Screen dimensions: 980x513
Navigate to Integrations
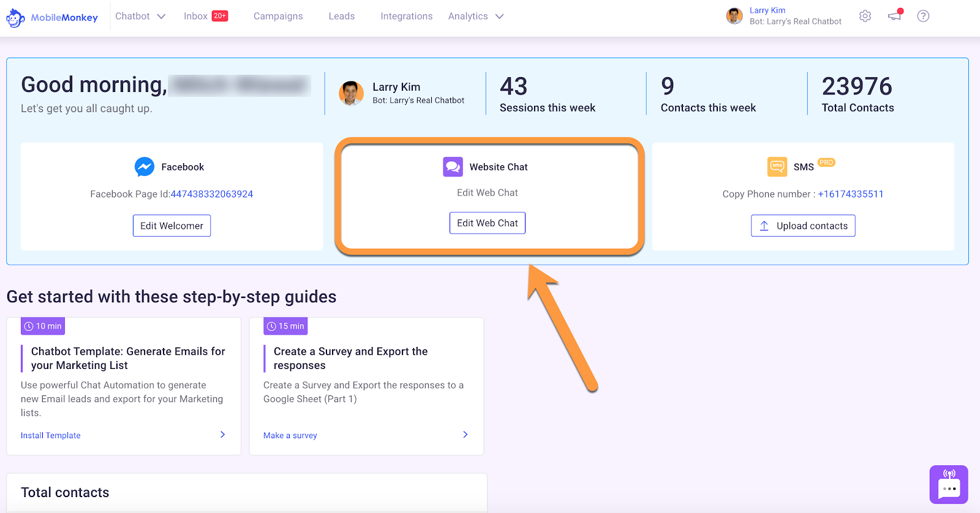pyautogui.click(x=407, y=16)
